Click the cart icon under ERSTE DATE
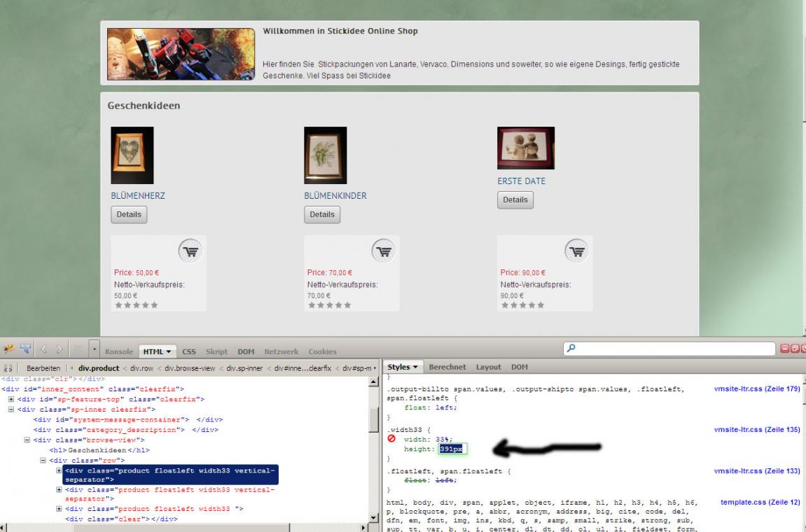Viewport: 806px width, 532px height. click(x=576, y=250)
